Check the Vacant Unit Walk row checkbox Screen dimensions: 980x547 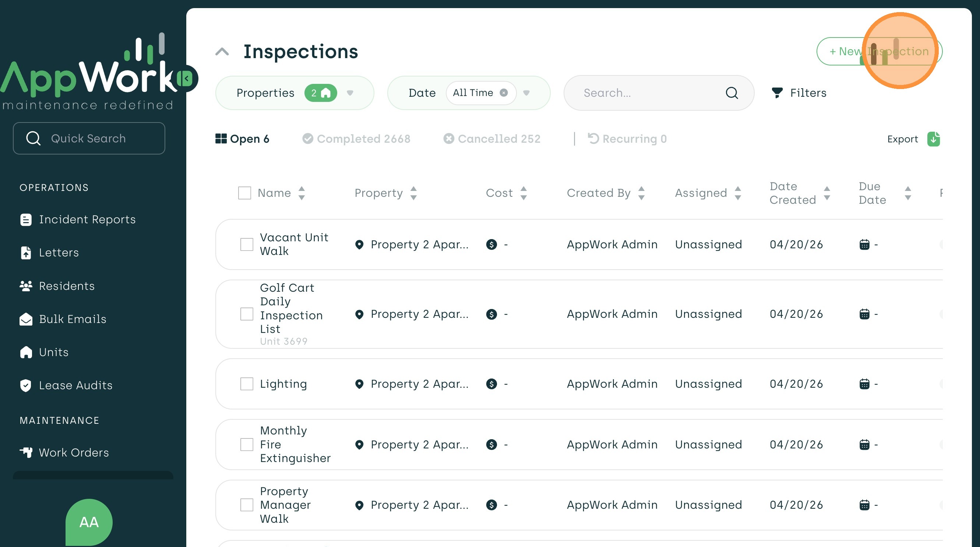pyautogui.click(x=247, y=244)
